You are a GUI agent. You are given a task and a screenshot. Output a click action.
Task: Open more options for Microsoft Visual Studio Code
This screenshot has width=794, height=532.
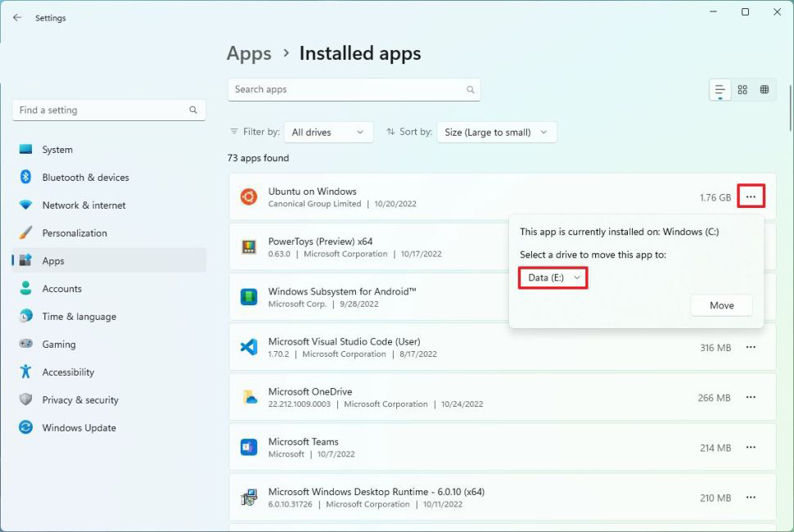coord(751,348)
